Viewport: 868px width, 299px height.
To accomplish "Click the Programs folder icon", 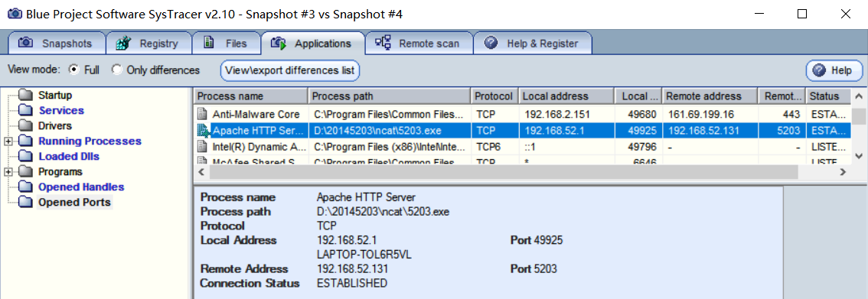I will point(25,172).
